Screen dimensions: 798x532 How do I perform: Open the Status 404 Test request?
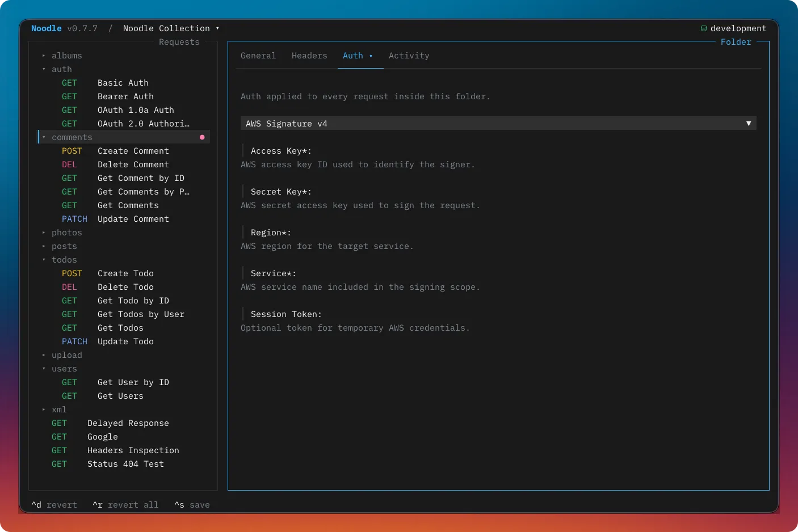pyautogui.click(x=124, y=464)
